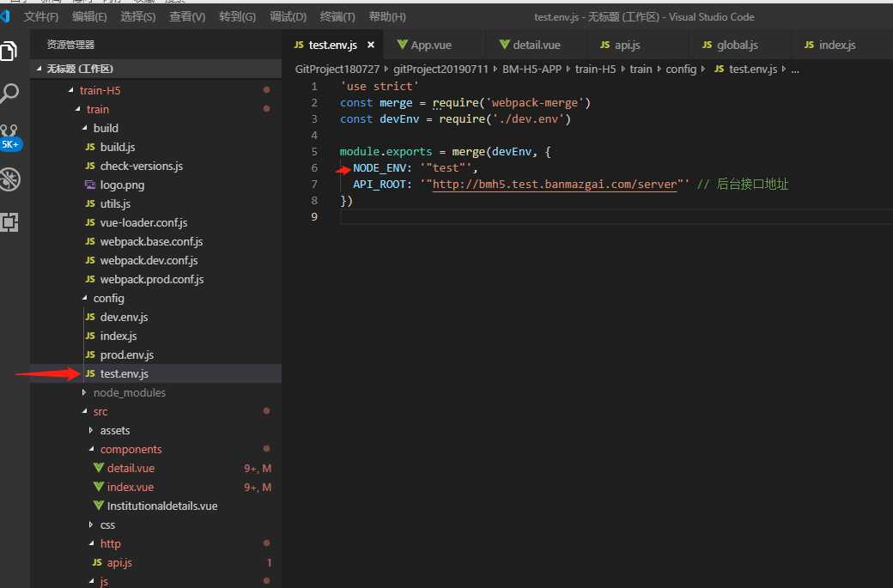Place cursor on empty line 9
The width and height of the screenshot is (893, 588).
[616, 216]
